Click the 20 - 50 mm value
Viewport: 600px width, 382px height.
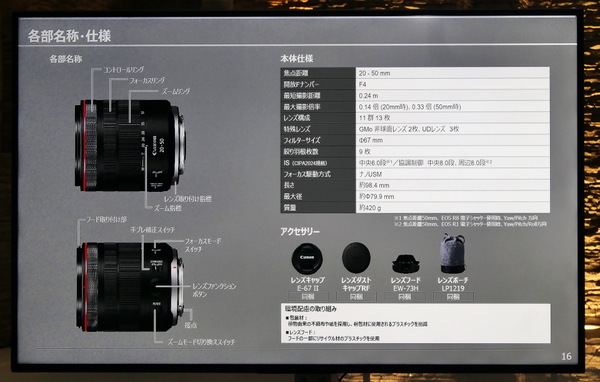375,73
